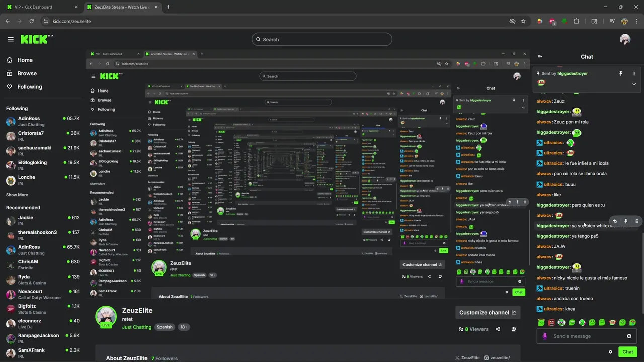Reload the page
644x362 pixels.
point(31,21)
